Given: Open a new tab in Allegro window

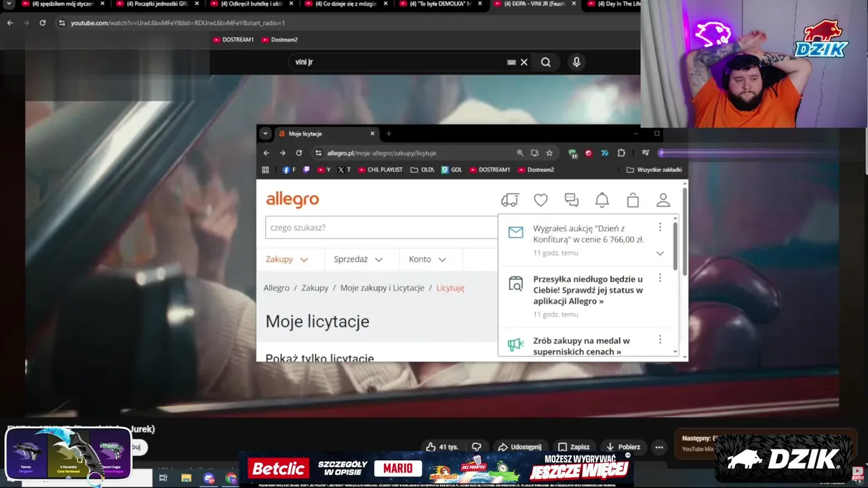Looking at the screenshot, I should tap(389, 134).
